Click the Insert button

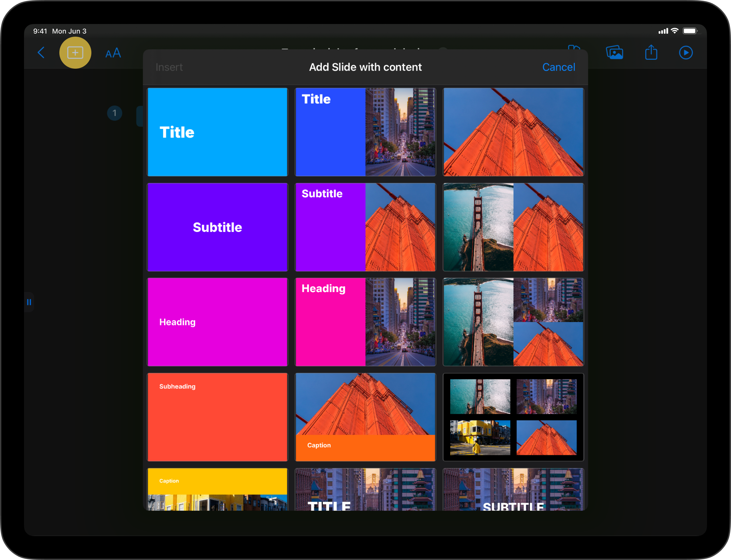(x=169, y=66)
